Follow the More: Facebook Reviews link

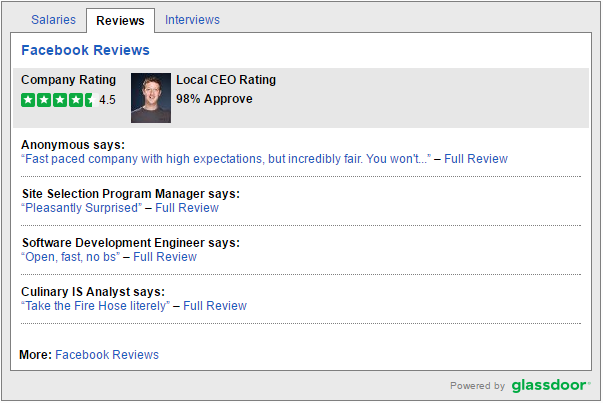coord(107,355)
